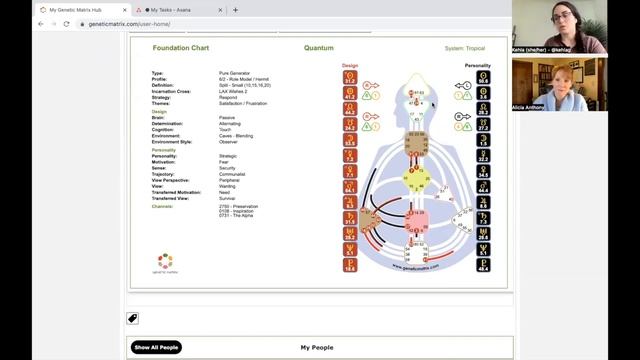Viewport: 640px width, 360px height.
Task: Click the Personality Earth tile 3.6
Action: [x=483, y=93]
